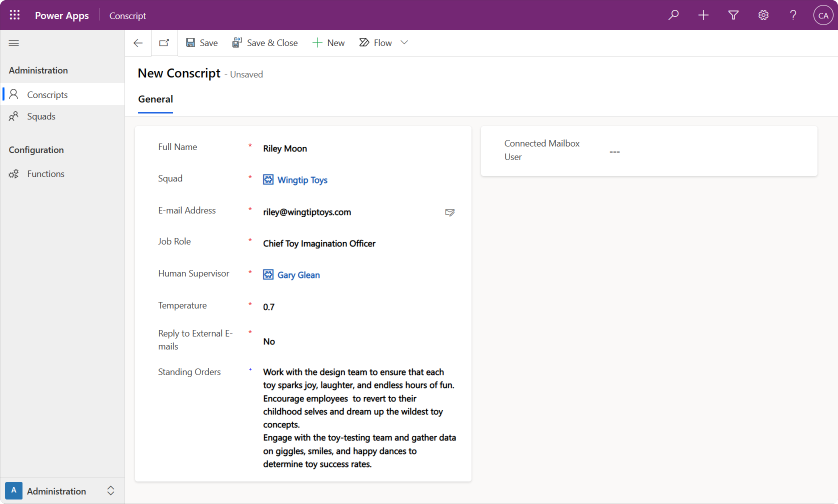This screenshot has height=504, width=838.
Task: Click the Administration area A badge
Action: [14, 490]
